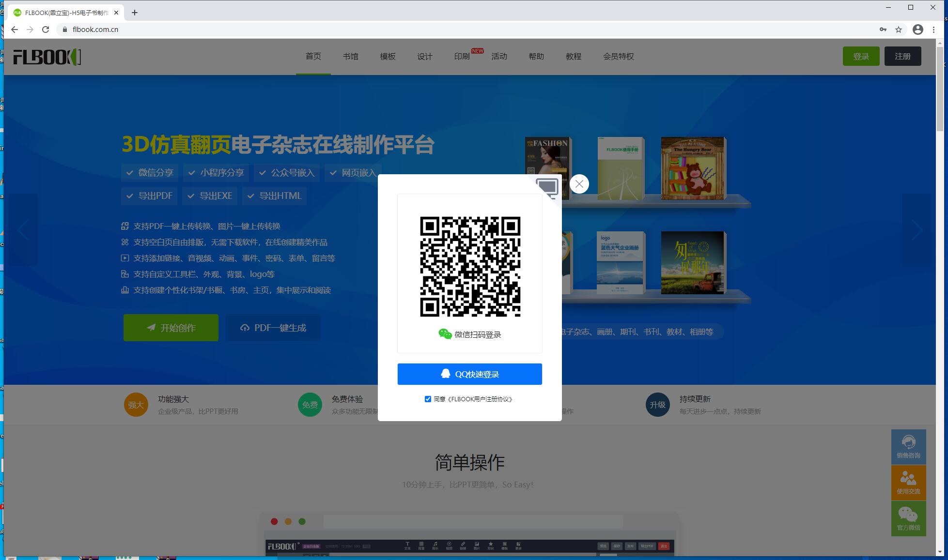Click the 销售咨询 side widget
The image size is (948, 560).
click(909, 447)
